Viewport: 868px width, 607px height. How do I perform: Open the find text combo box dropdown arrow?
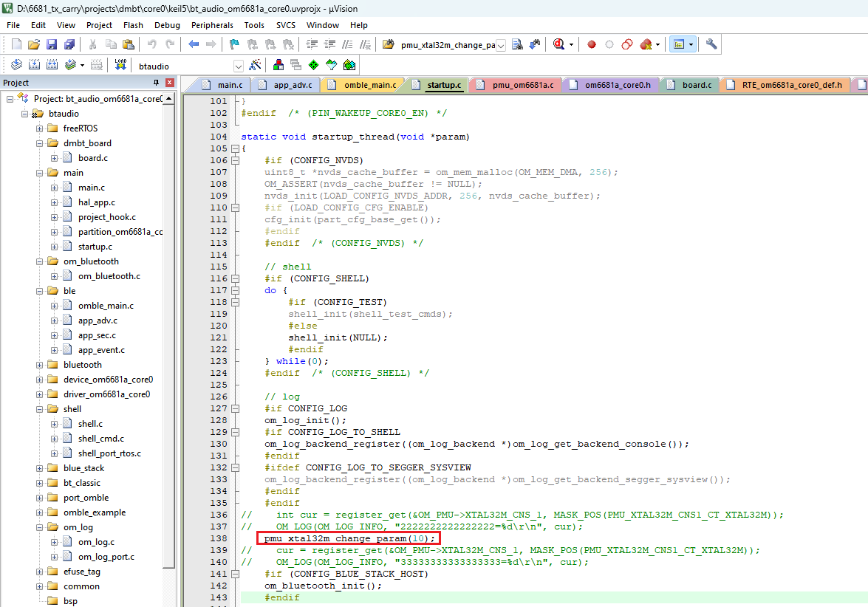pos(501,45)
